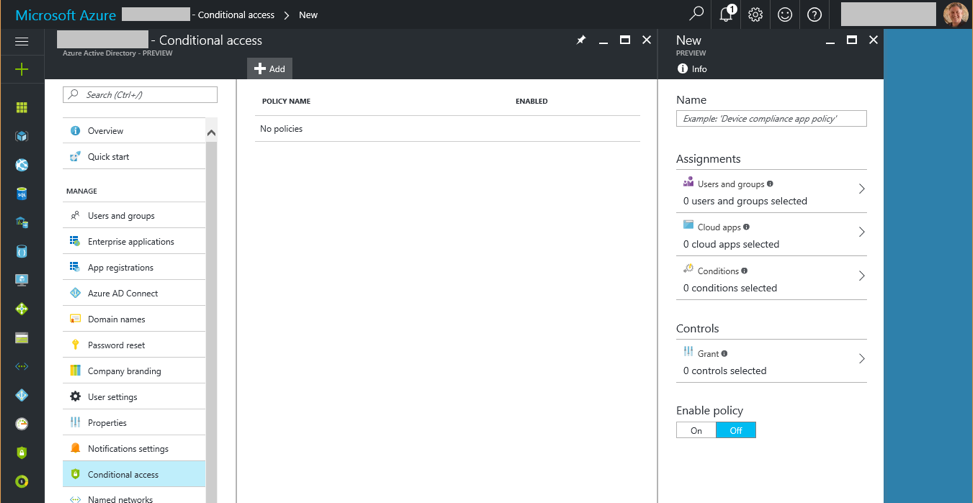The image size is (973, 503).
Task: Click '0 conditions selected' text
Action: click(730, 288)
